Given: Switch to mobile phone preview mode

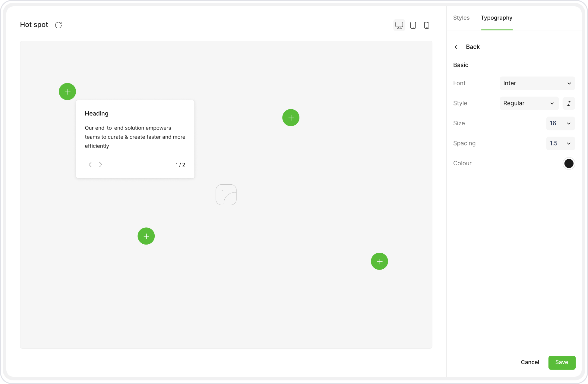Looking at the screenshot, I should pyautogui.click(x=426, y=25).
